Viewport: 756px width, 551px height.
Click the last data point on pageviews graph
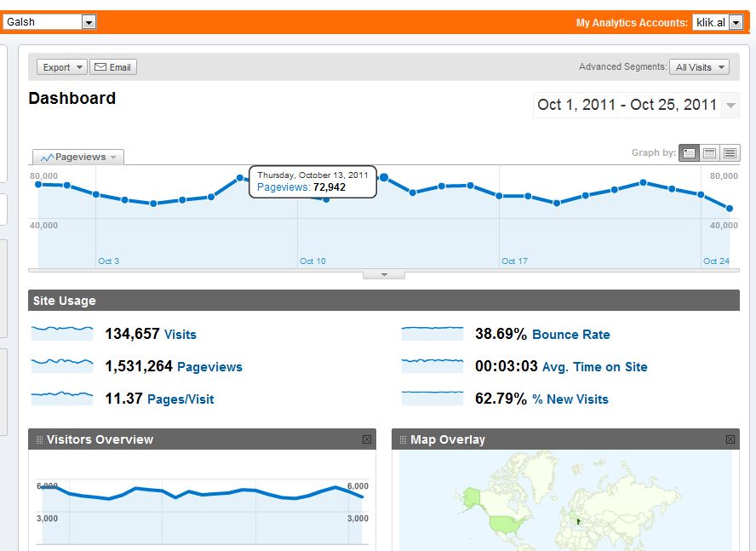coord(730,209)
